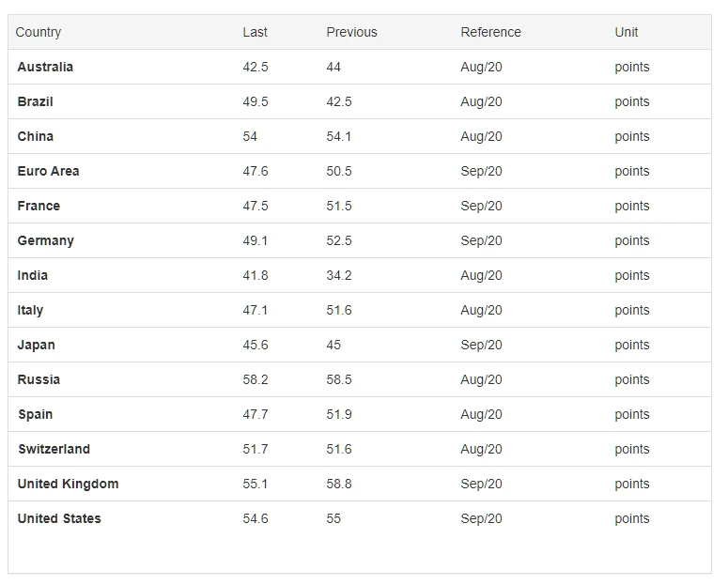Sort by the Previous column header

click(x=351, y=32)
